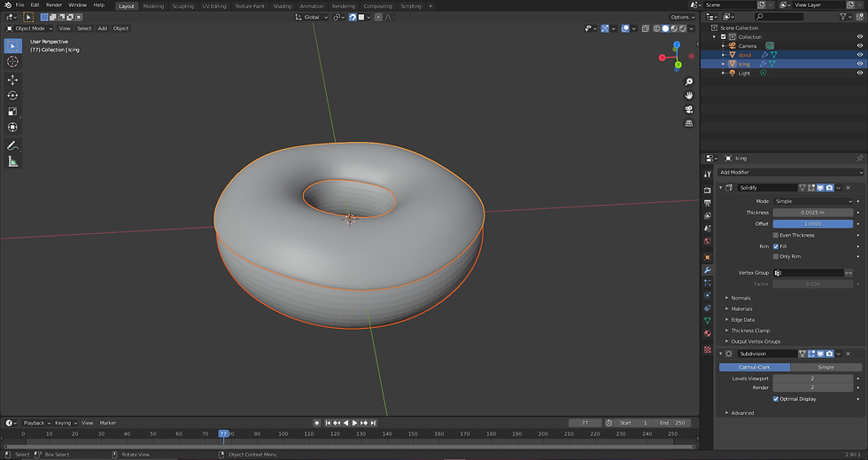Image resolution: width=868 pixels, height=460 pixels.
Task: Hide the Light object in outliner
Action: coord(860,74)
